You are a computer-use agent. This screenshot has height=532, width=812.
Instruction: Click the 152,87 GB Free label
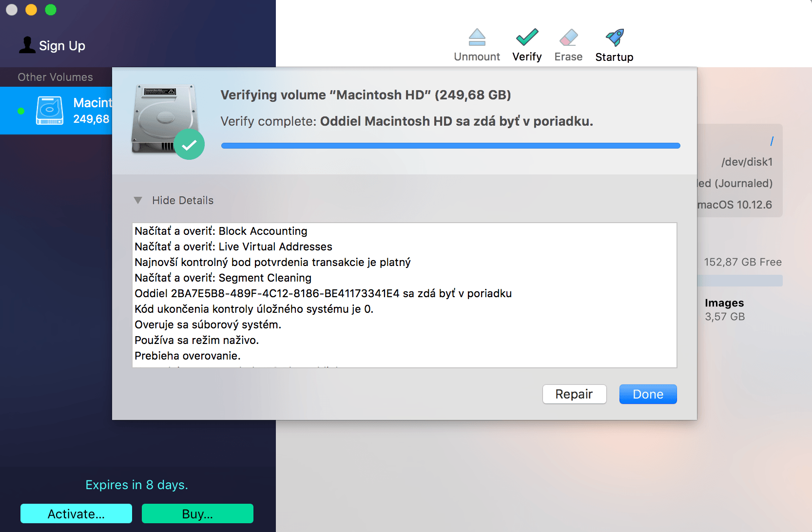click(742, 262)
